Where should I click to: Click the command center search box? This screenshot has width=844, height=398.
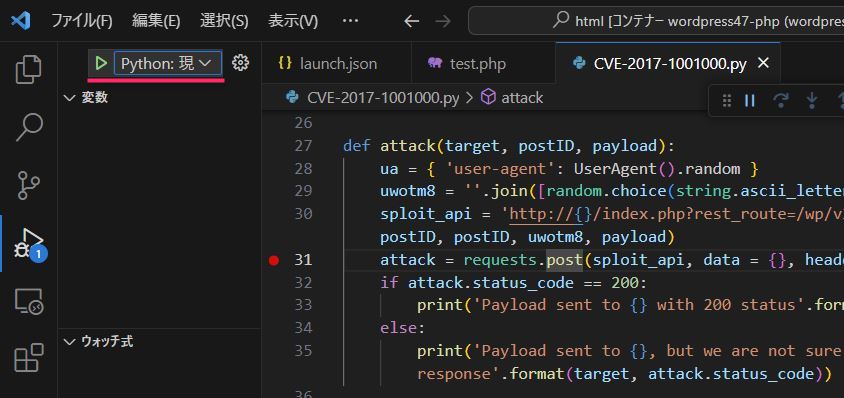pos(656,21)
